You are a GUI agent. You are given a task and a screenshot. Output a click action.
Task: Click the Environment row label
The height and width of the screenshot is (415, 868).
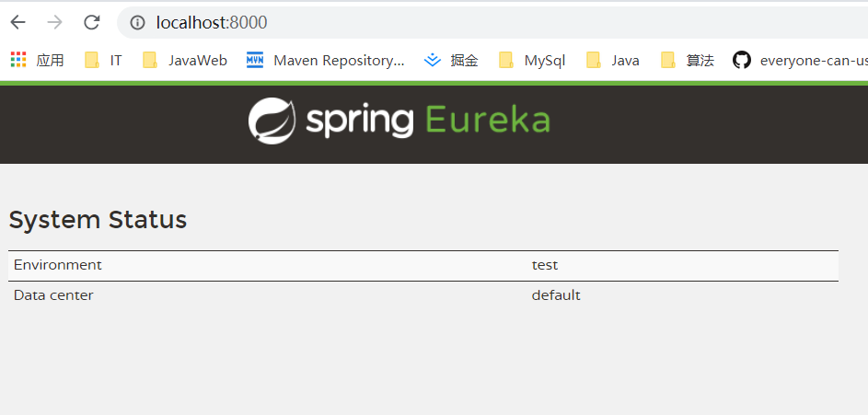[x=57, y=265]
